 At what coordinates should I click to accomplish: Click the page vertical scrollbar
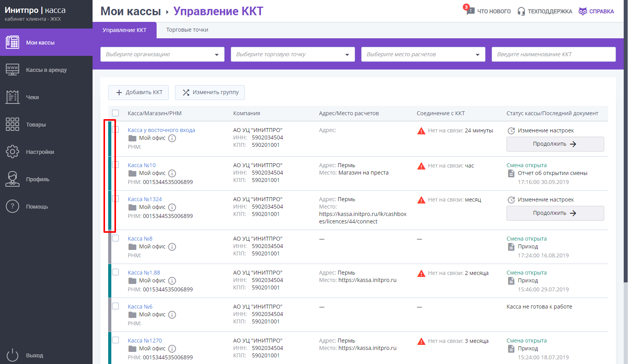pos(626,141)
